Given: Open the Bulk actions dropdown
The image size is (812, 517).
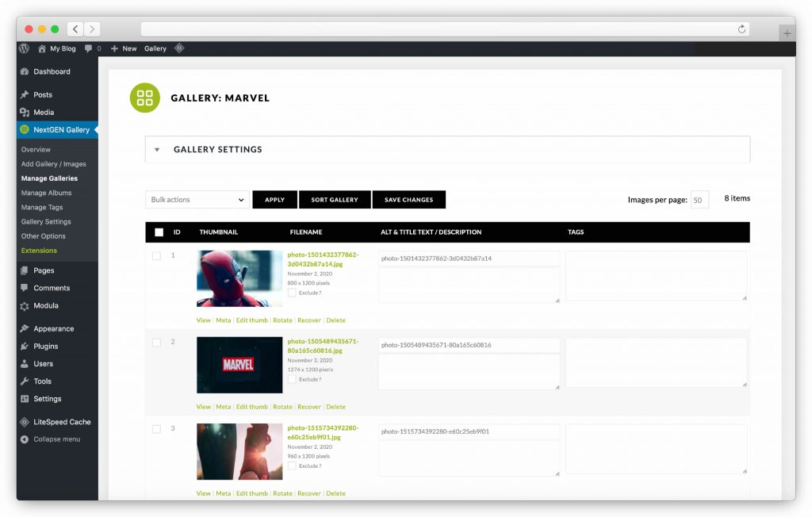Looking at the screenshot, I should [196, 199].
